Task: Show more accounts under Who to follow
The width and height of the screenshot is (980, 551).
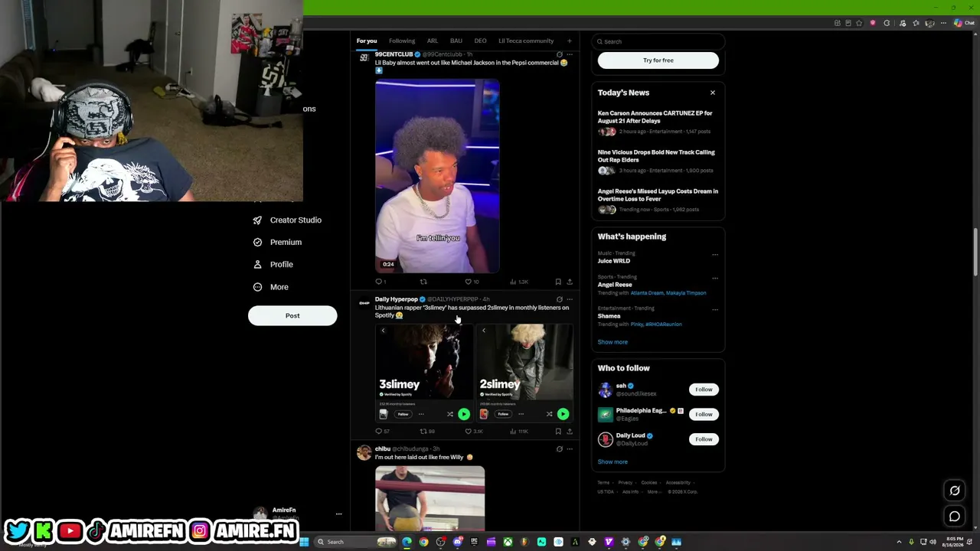Action: click(612, 461)
